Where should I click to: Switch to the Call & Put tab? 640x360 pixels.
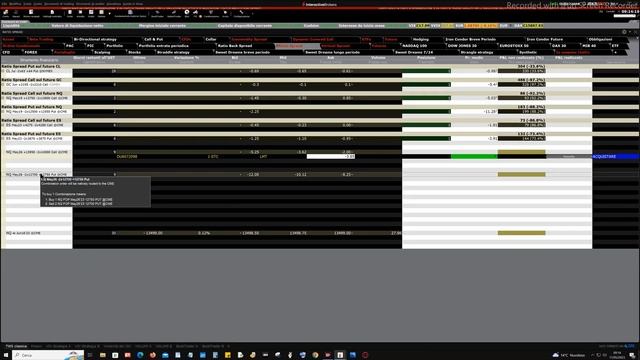click(153, 40)
